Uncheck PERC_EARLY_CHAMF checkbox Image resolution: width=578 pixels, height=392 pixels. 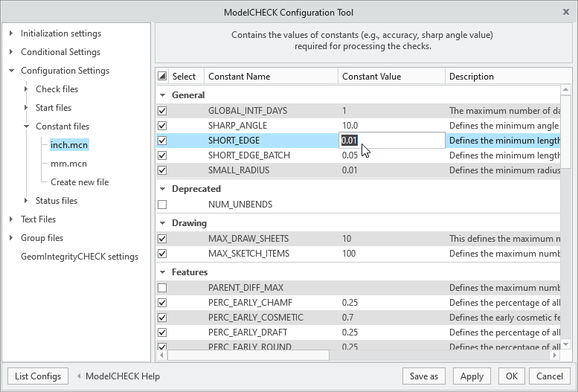point(162,303)
